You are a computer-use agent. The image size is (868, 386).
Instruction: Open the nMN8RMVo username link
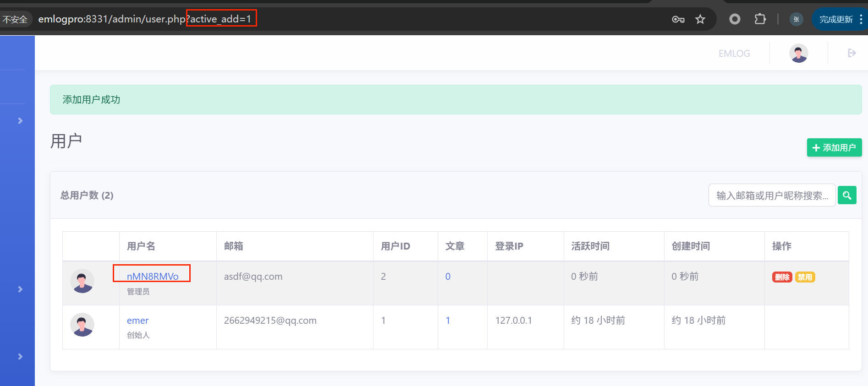[153, 277]
